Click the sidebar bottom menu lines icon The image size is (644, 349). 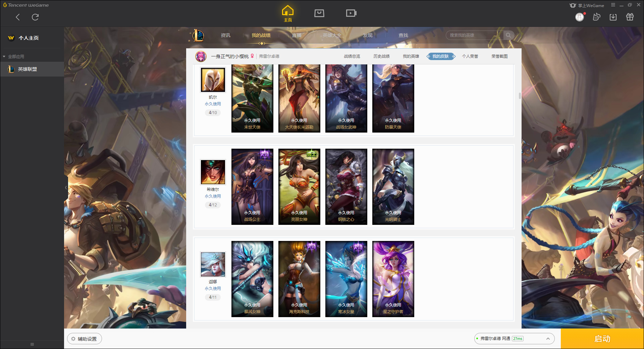[32, 344]
